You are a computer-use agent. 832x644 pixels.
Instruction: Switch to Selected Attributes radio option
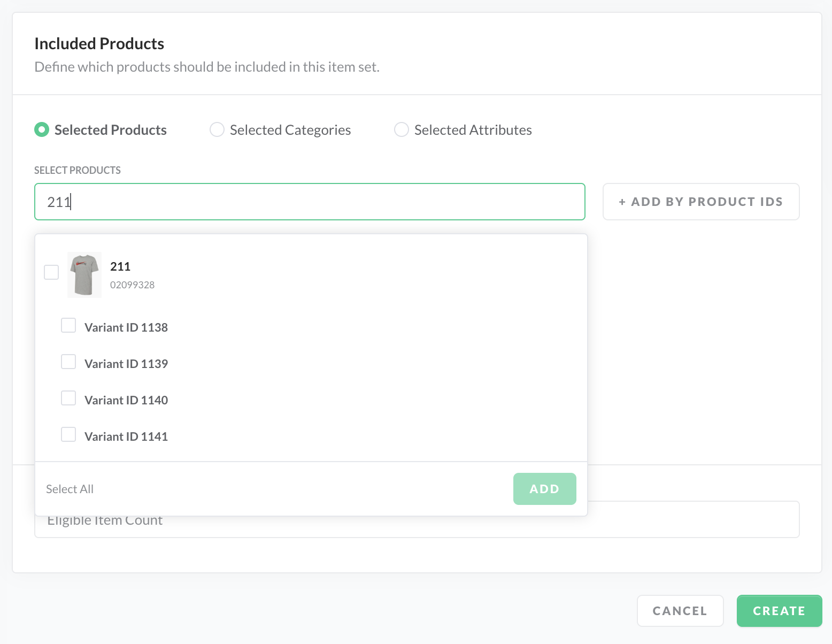coord(402,130)
